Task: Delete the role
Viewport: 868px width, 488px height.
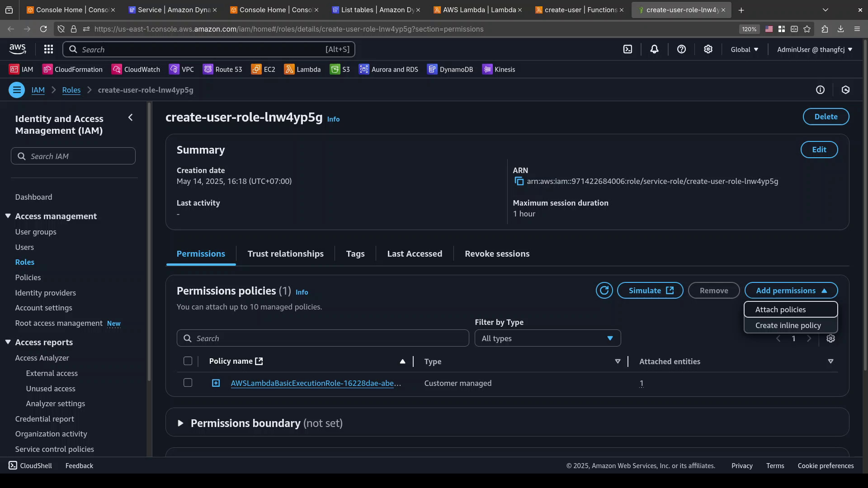Action: click(826, 117)
